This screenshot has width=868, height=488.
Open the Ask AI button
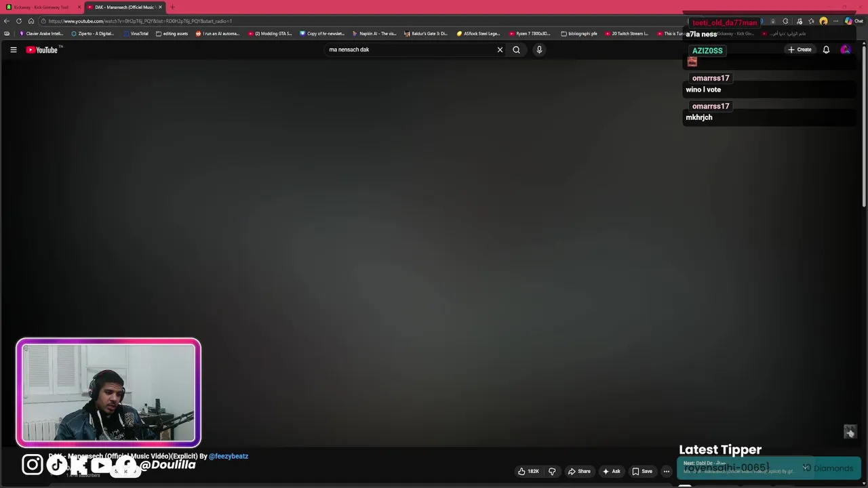(612, 471)
